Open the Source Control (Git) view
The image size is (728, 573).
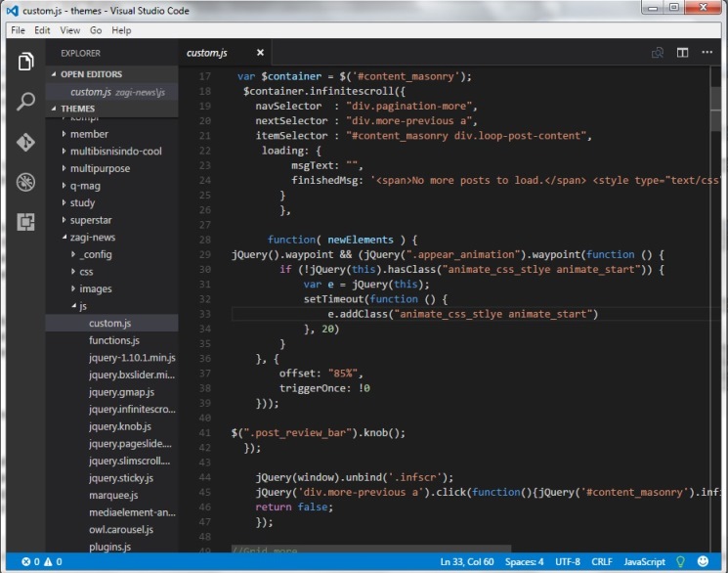click(25, 142)
